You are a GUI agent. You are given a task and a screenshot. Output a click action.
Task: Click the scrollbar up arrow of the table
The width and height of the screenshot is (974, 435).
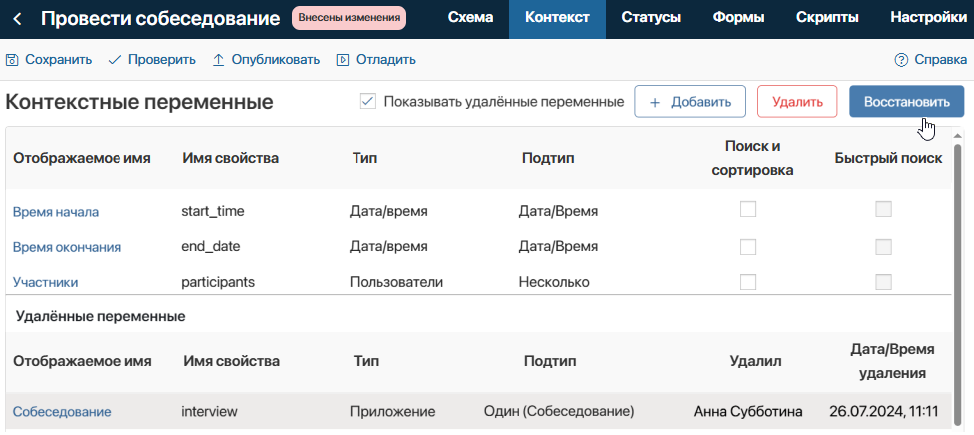(957, 136)
